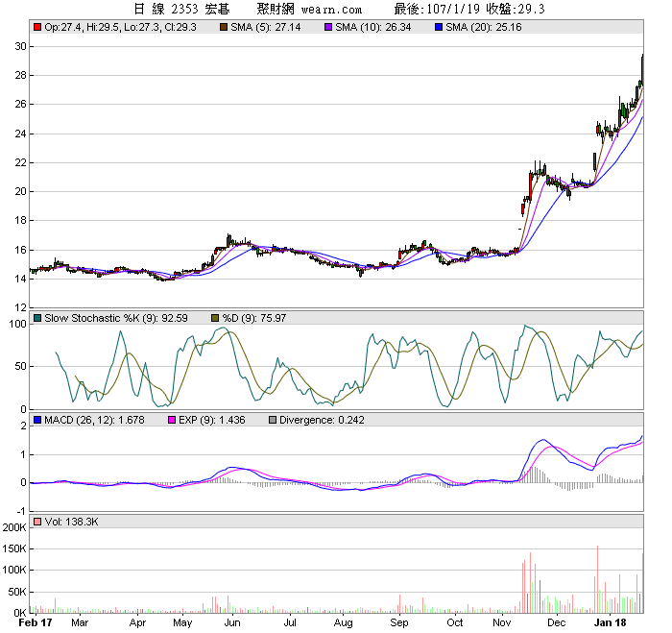Click the 'Vol: 138.3K' label

click(x=72, y=522)
